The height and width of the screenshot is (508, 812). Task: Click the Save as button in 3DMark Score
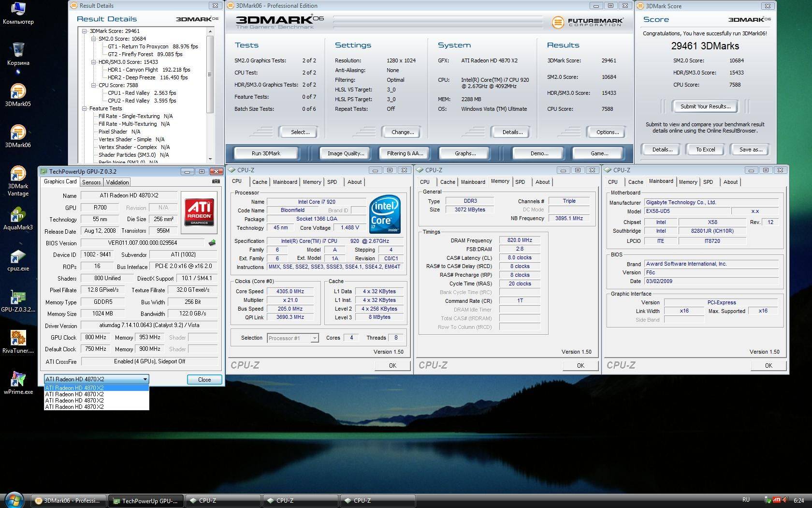751,149
